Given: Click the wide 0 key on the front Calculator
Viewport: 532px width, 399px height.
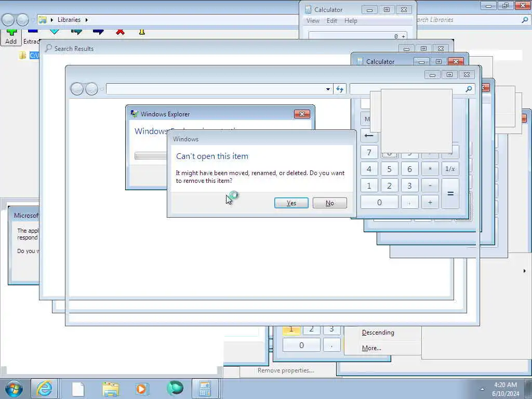Looking at the screenshot, I should [379, 202].
